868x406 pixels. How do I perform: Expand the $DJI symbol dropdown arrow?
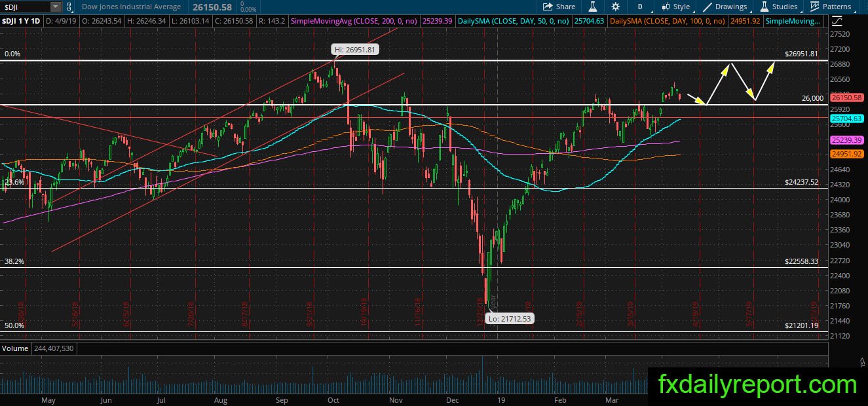pos(55,7)
